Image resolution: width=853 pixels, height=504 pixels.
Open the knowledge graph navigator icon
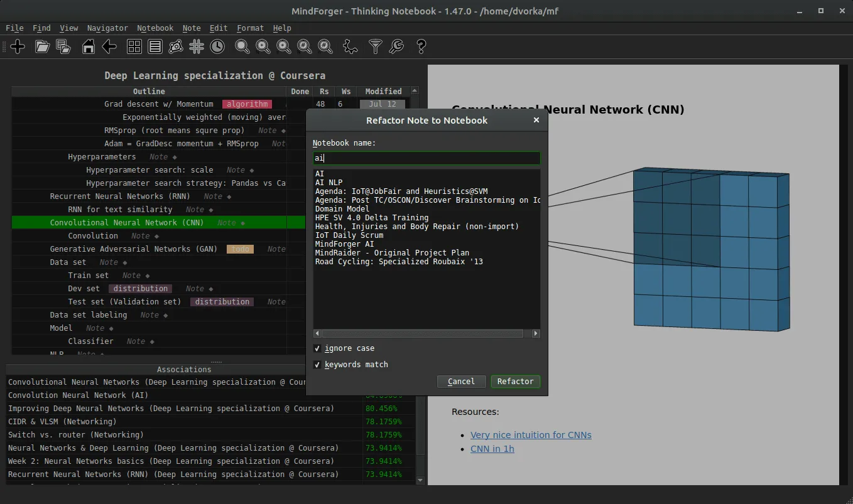176,46
